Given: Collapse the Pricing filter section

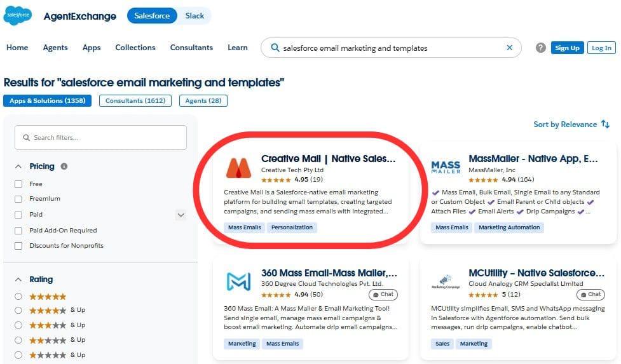Looking at the screenshot, I should click(18, 166).
